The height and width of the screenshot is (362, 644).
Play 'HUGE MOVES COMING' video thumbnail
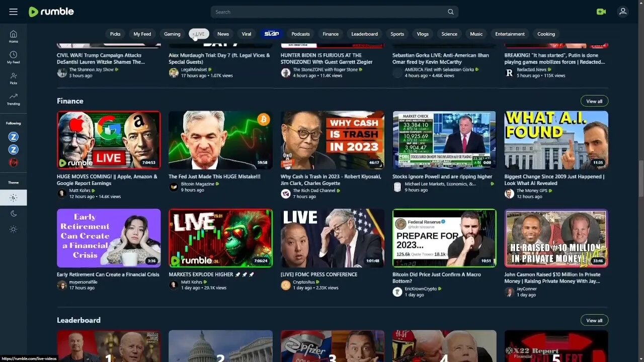pyautogui.click(x=109, y=140)
